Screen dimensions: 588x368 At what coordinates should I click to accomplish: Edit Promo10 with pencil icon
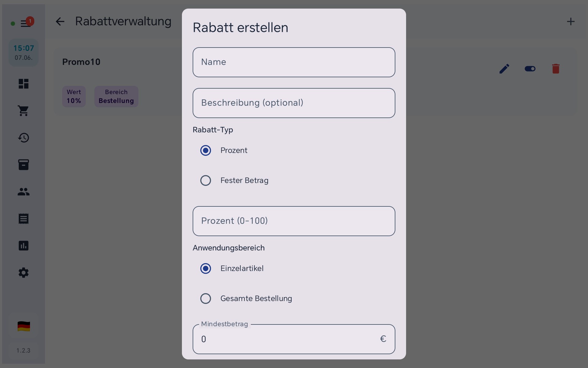point(504,69)
